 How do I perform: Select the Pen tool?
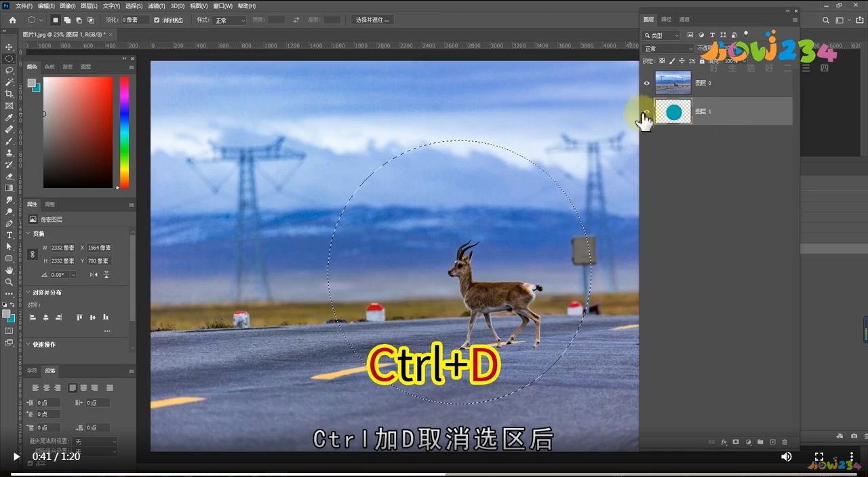tap(9, 223)
